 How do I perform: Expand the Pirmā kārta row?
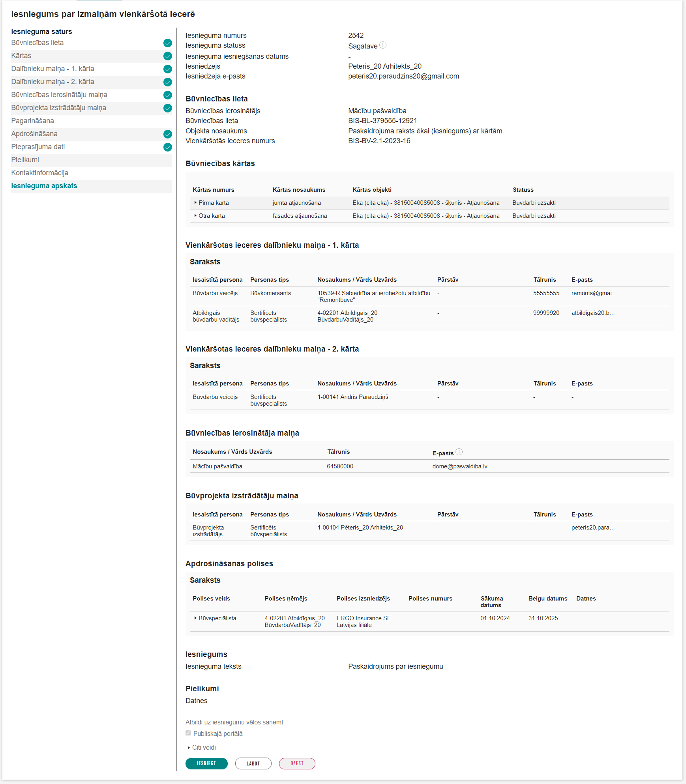click(x=195, y=203)
